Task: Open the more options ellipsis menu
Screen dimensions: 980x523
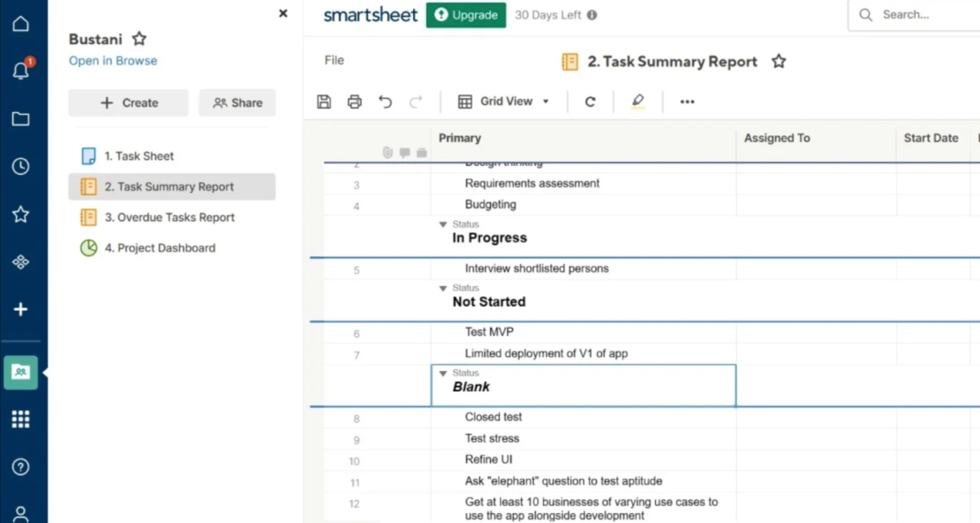Action: pyautogui.click(x=687, y=102)
